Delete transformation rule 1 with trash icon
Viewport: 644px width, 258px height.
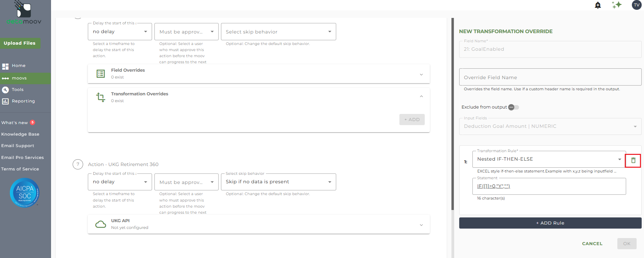click(633, 161)
